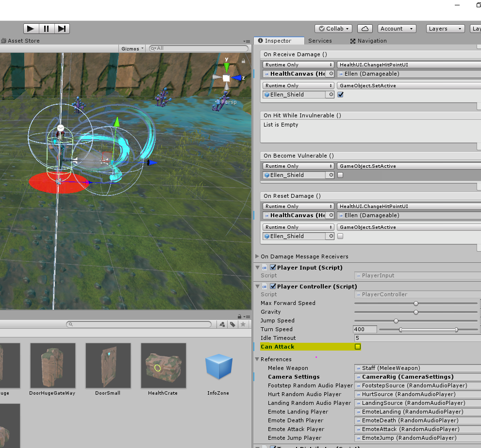The height and width of the screenshot is (448, 481).
Task: Click the favorites star icon in project panel
Action: pyautogui.click(x=243, y=324)
